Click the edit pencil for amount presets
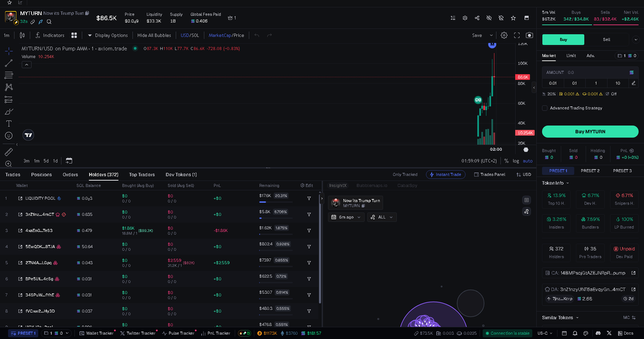The image size is (644, 339). click(634, 83)
